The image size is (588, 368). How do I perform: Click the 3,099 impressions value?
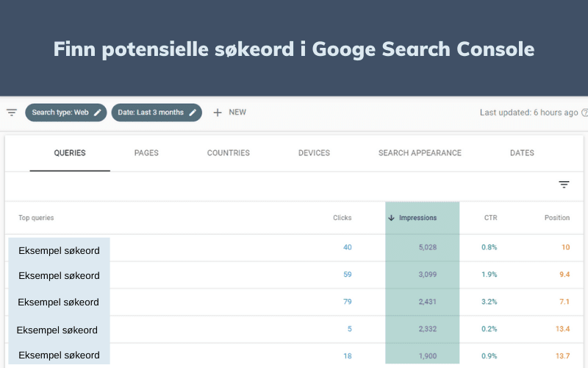coord(428,275)
